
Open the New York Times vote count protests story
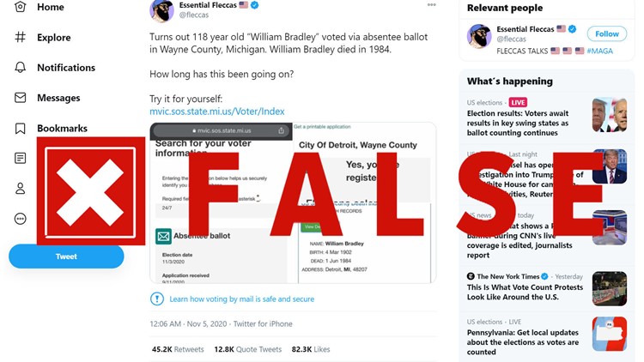(525, 292)
